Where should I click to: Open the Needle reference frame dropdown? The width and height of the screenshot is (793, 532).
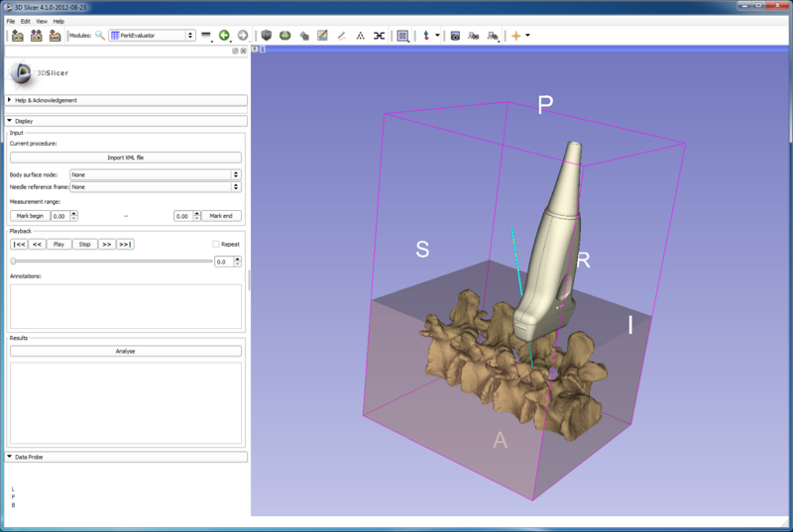[x=156, y=186]
